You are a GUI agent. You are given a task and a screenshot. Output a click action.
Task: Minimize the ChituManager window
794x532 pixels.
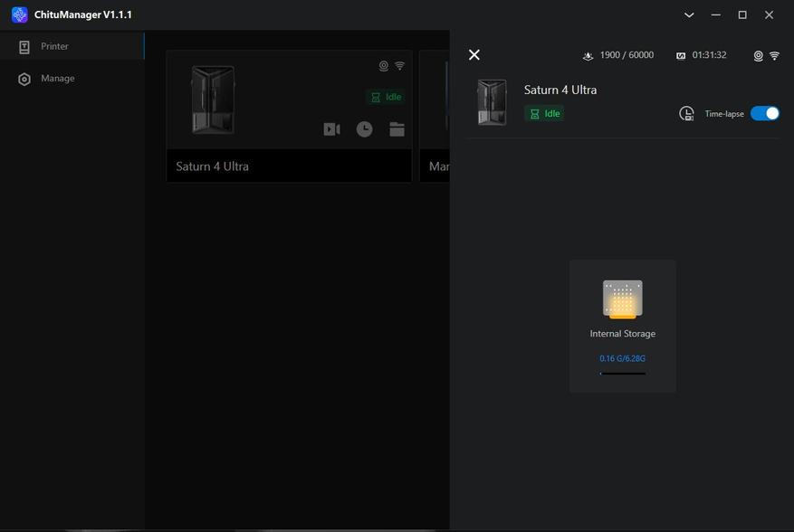(x=715, y=14)
